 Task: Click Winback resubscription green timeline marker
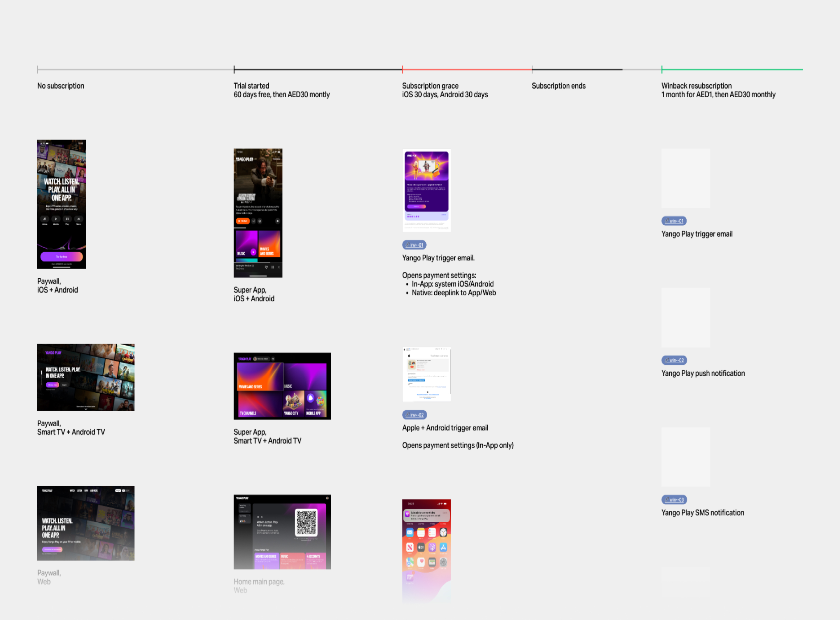[661, 69]
